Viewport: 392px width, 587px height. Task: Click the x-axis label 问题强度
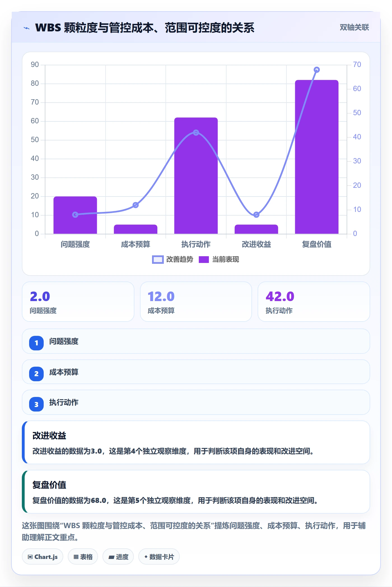(x=75, y=244)
